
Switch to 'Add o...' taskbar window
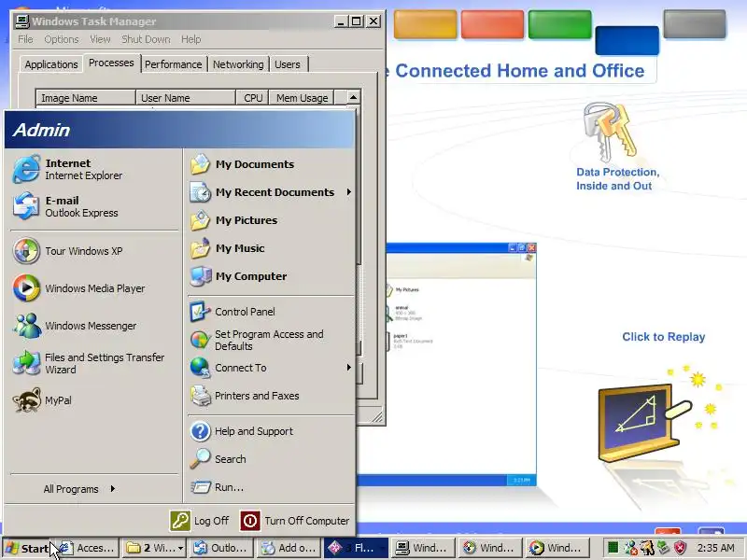pyautogui.click(x=289, y=548)
